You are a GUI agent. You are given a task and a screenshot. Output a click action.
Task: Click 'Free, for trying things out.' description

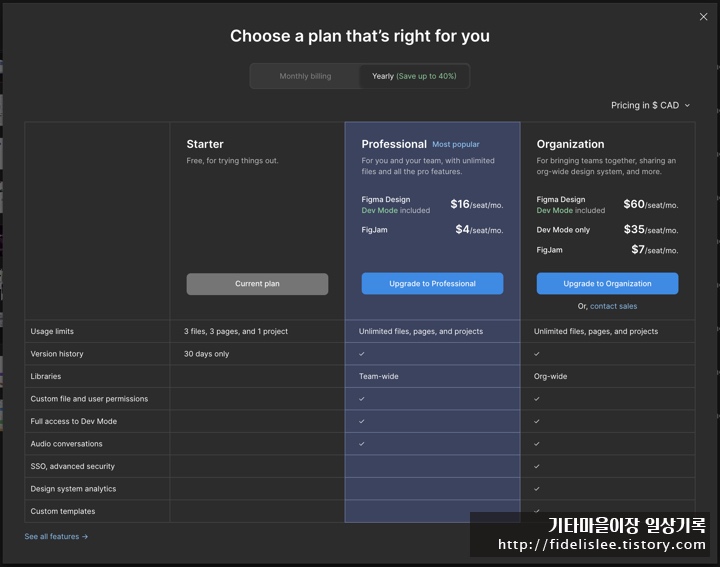[232, 161]
